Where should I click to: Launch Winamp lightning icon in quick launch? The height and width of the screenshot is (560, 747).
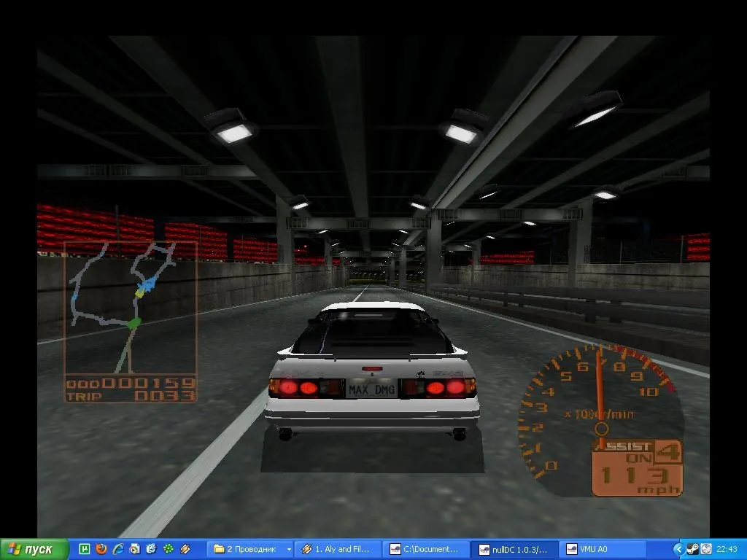tap(185, 549)
